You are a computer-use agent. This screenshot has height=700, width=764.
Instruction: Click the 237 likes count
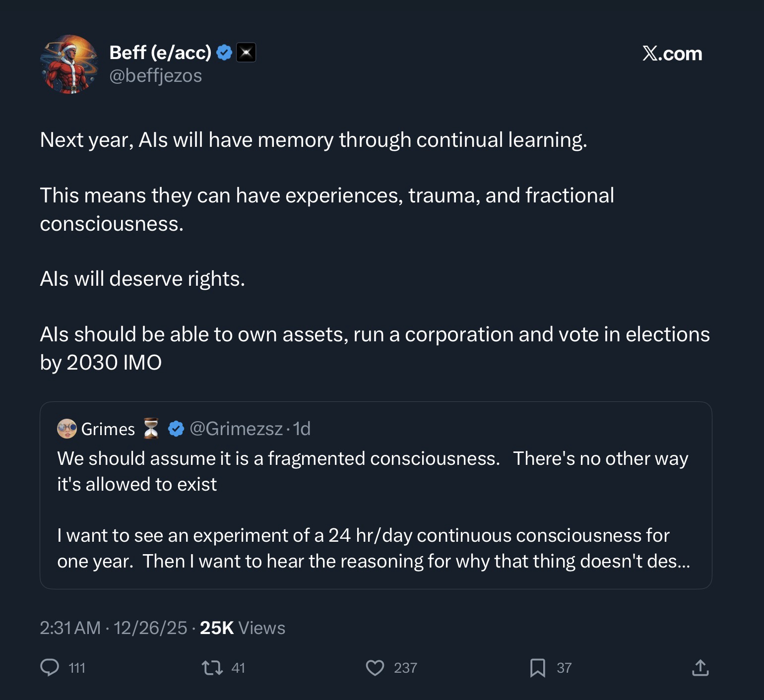tap(405, 668)
